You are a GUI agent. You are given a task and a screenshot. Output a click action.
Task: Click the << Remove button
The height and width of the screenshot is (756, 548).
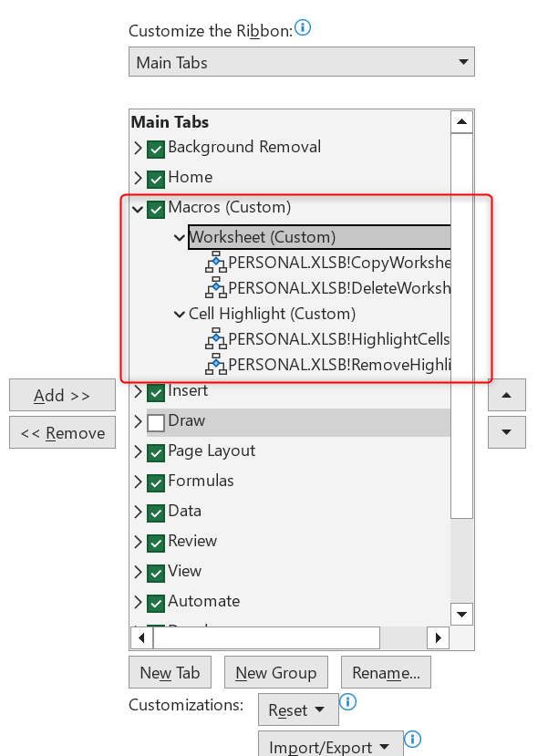(x=62, y=432)
